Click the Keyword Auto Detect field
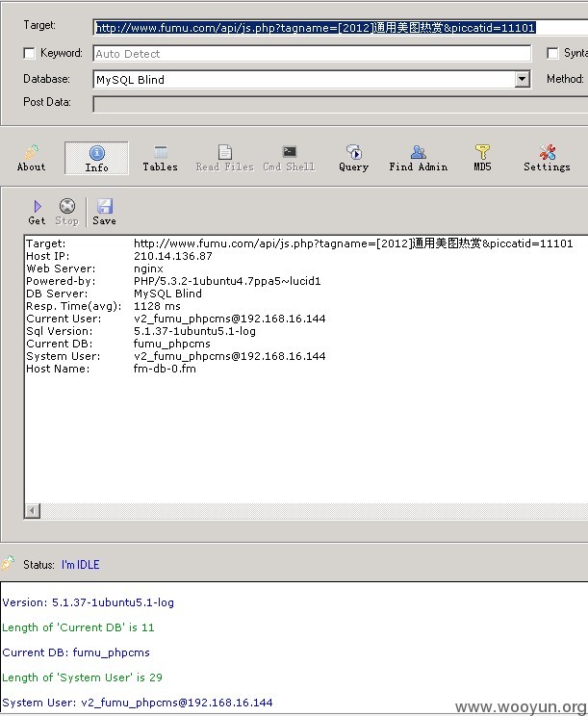Screen dimensions: 588x716 tap(312, 54)
